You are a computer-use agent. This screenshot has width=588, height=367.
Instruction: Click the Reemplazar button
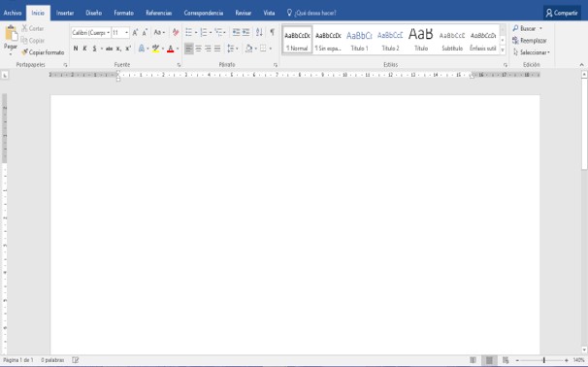coord(530,41)
